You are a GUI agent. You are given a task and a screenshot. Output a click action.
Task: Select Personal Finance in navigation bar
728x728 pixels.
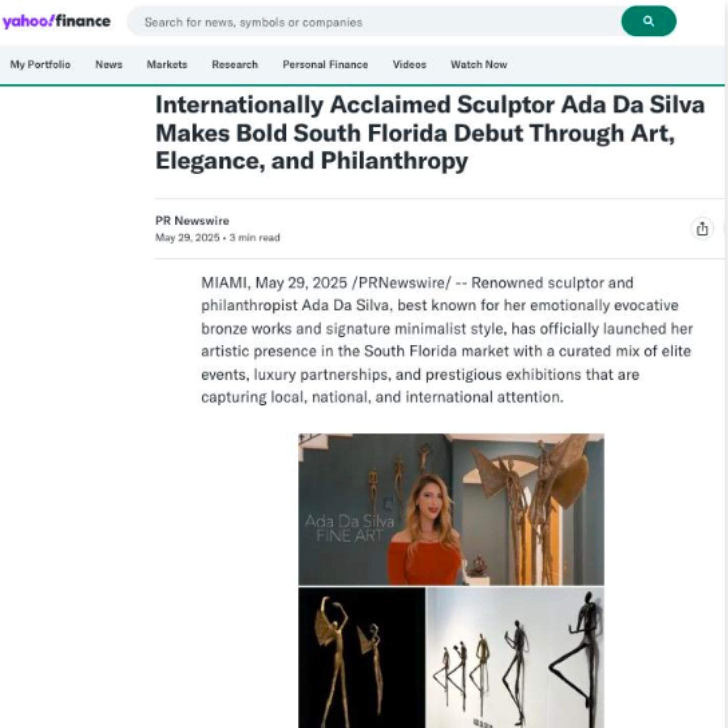coord(325,64)
